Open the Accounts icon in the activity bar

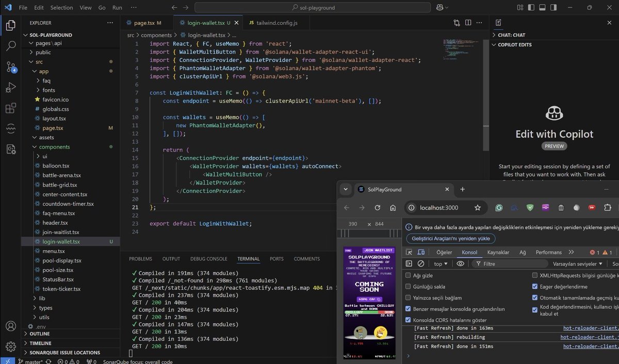coord(10,326)
